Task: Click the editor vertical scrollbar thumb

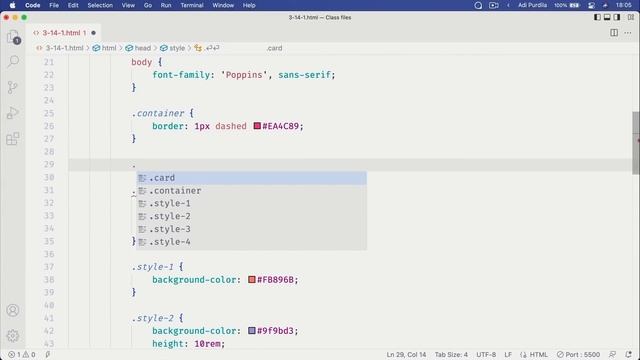Action: (x=636, y=143)
